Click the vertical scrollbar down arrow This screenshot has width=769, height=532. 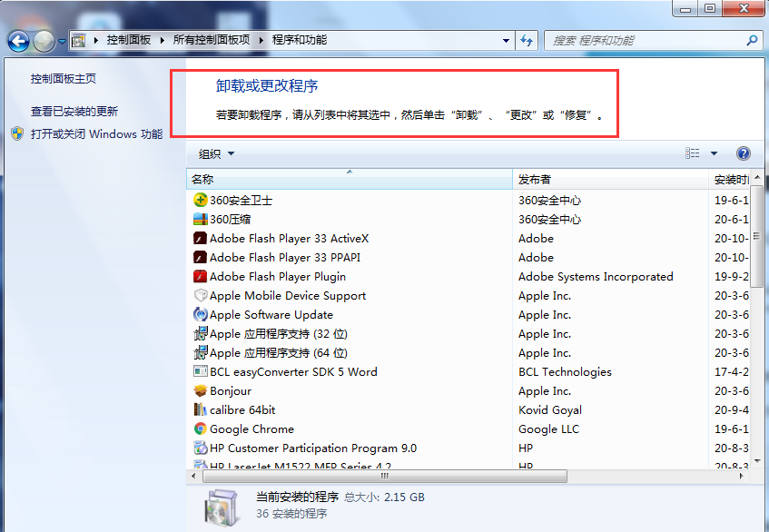(x=757, y=461)
